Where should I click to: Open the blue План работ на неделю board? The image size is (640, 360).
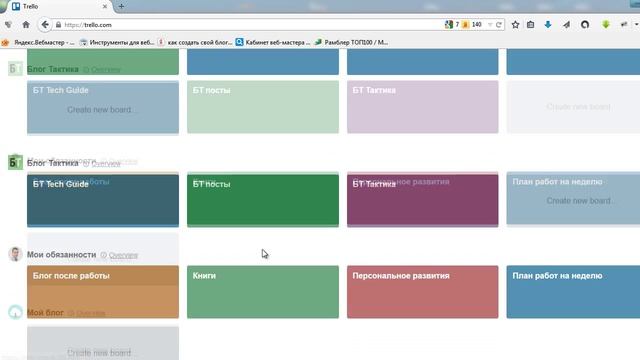coord(573,291)
